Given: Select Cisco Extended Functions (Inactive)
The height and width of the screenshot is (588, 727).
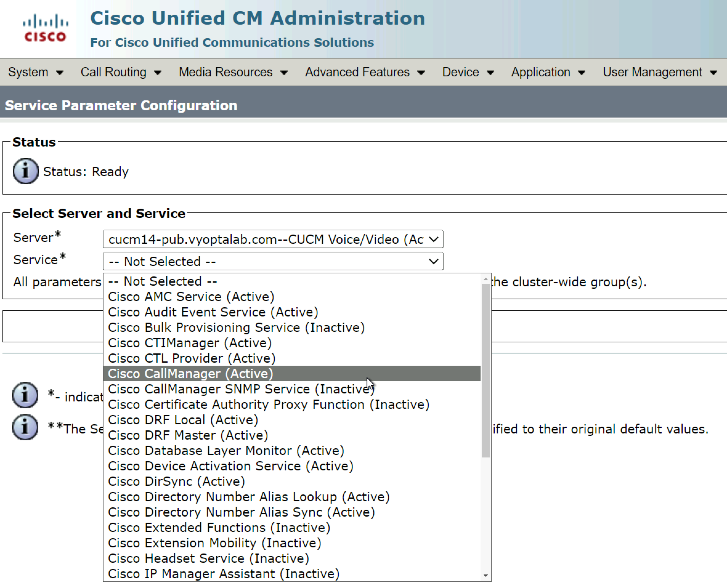Looking at the screenshot, I should [292, 528].
